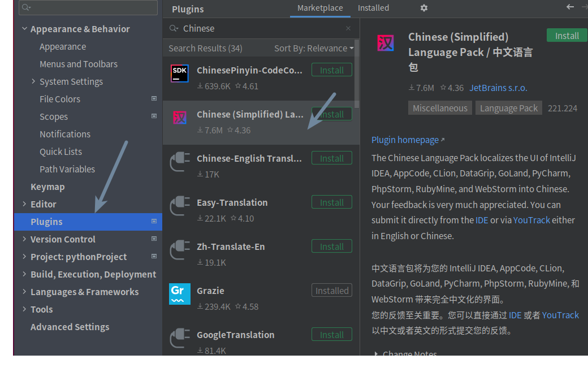Viewport: 588px width, 372px height.
Task: Click the Zh-Translate-En plugin plug icon
Action: 180,250
